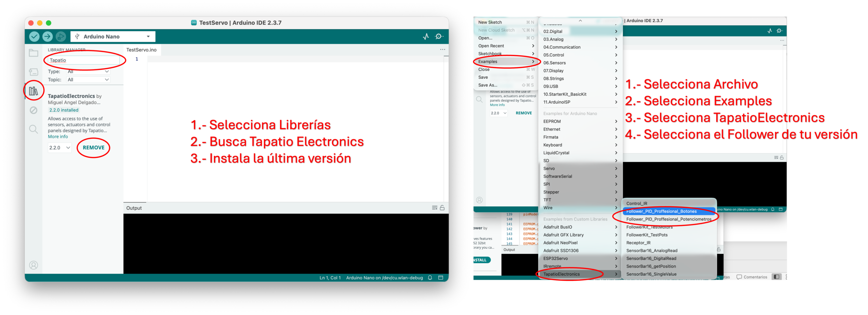Image resolution: width=868 pixels, height=315 pixels.
Task: Open the Search panel in TestServo sidebar
Action: [33, 129]
